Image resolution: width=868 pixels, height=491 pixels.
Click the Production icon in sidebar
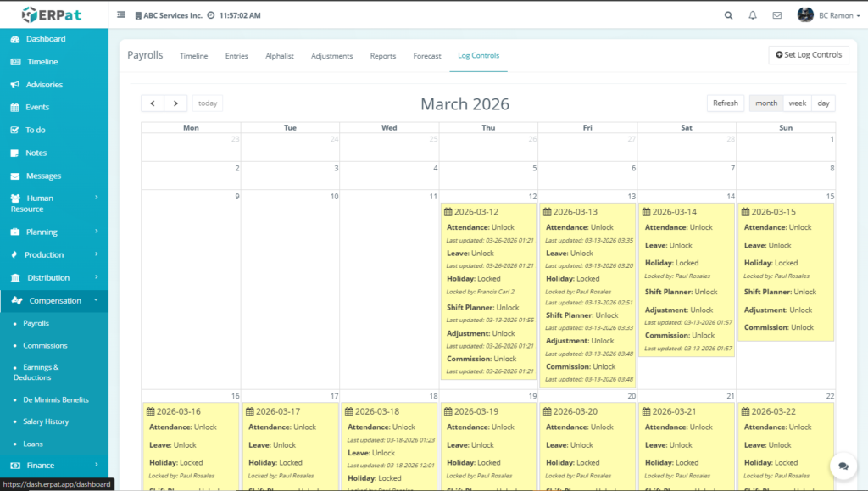[x=14, y=255]
